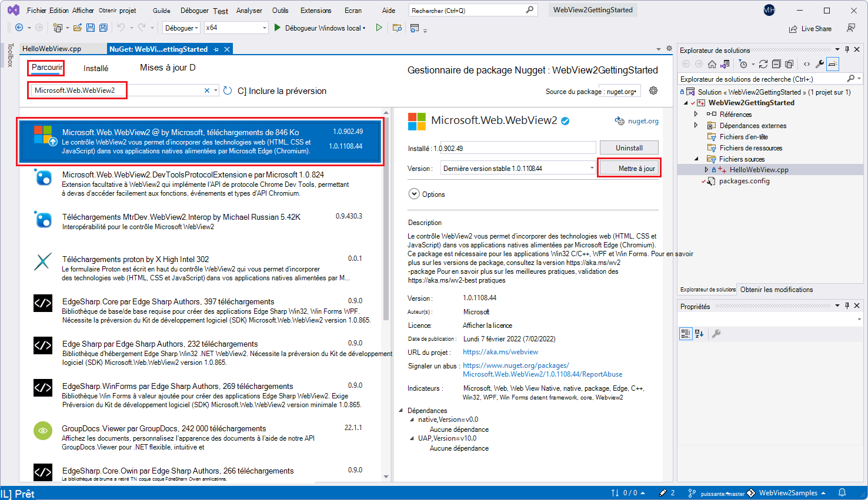Refresh the Solution Explorer
Screen dimensions: 868x500
click(x=763, y=64)
